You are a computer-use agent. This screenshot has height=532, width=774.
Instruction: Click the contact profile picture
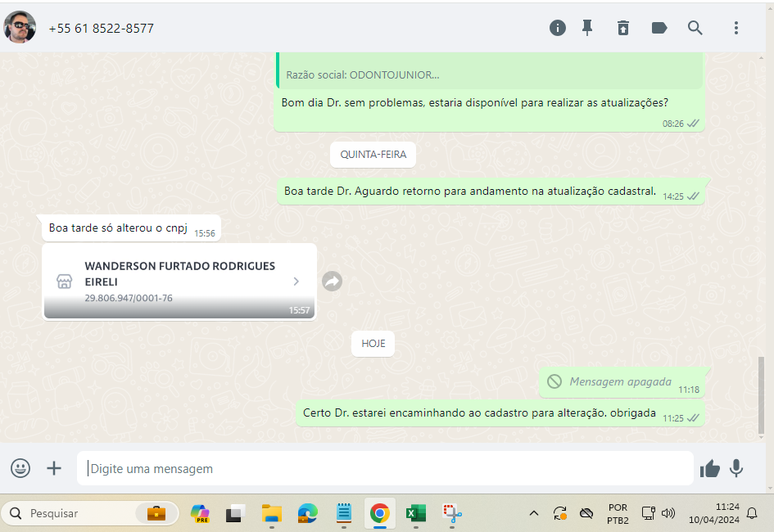(x=20, y=28)
